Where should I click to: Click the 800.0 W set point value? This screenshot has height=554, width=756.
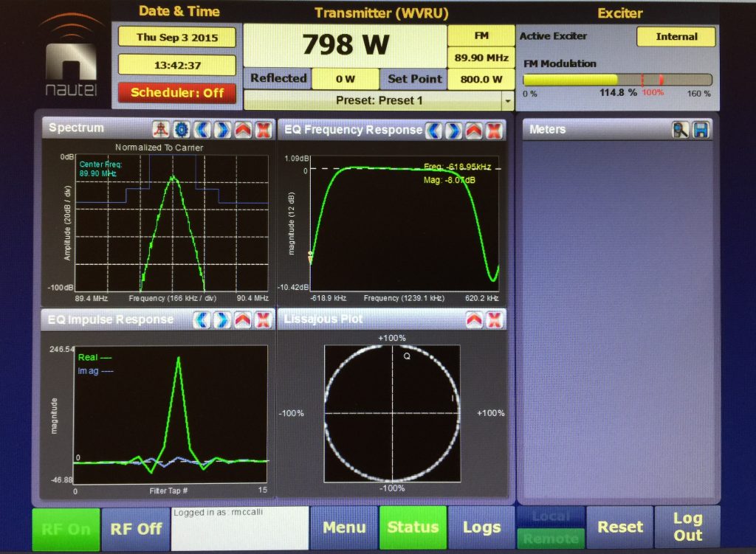click(x=481, y=79)
